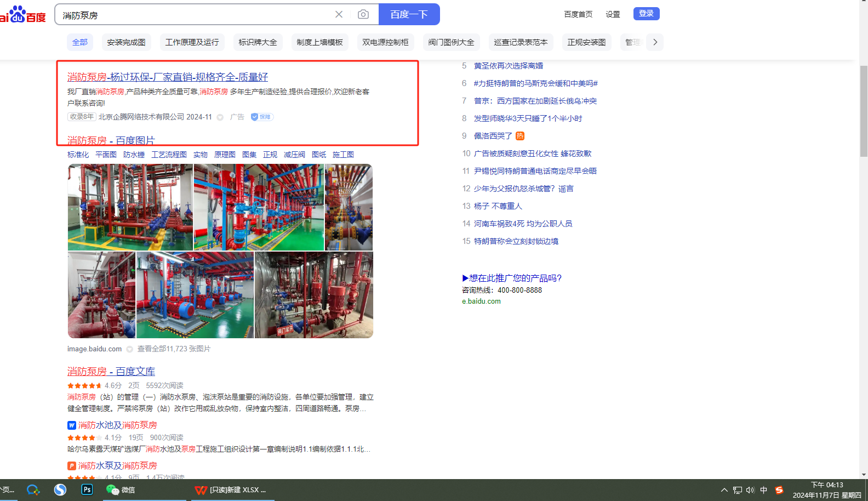This screenshot has height=501, width=868.
Task: Open the top-middle pump room thumbnail with green floor
Action: coord(259,207)
